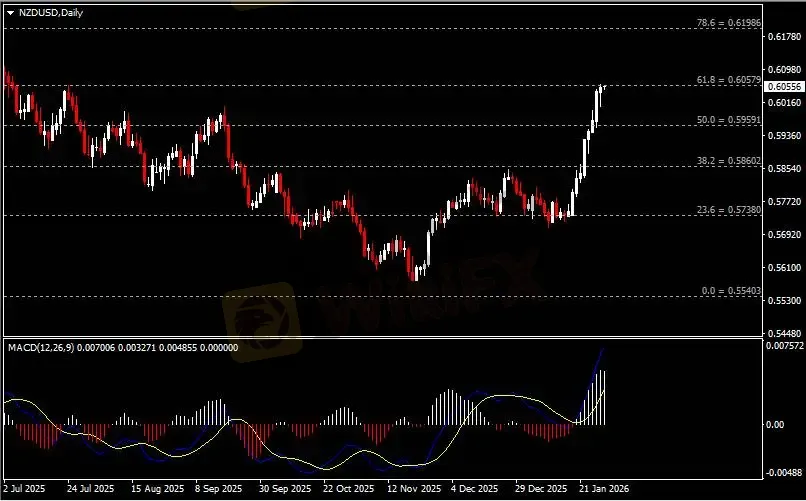Click the 0.56100 price scale value
Screen dimensions: 806x501
click(784, 267)
